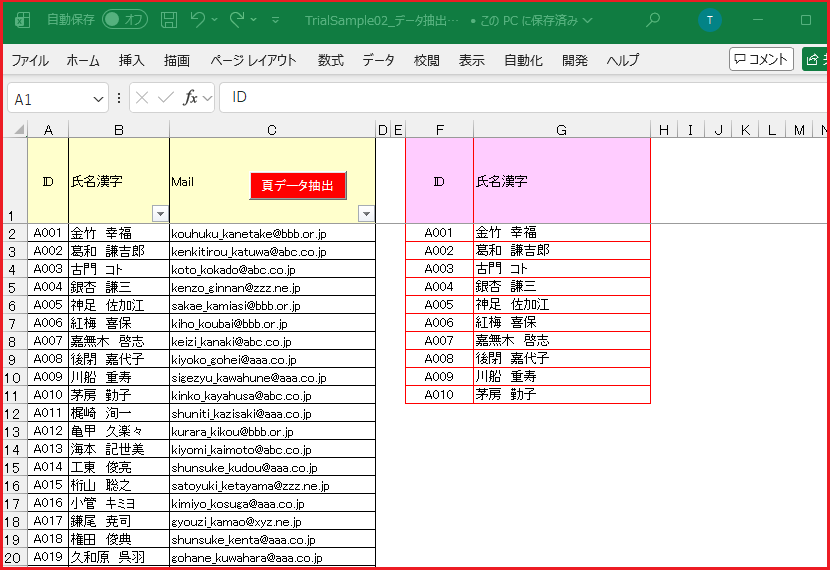
Task: Click the Save floppy disk icon
Action: [x=169, y=20]
